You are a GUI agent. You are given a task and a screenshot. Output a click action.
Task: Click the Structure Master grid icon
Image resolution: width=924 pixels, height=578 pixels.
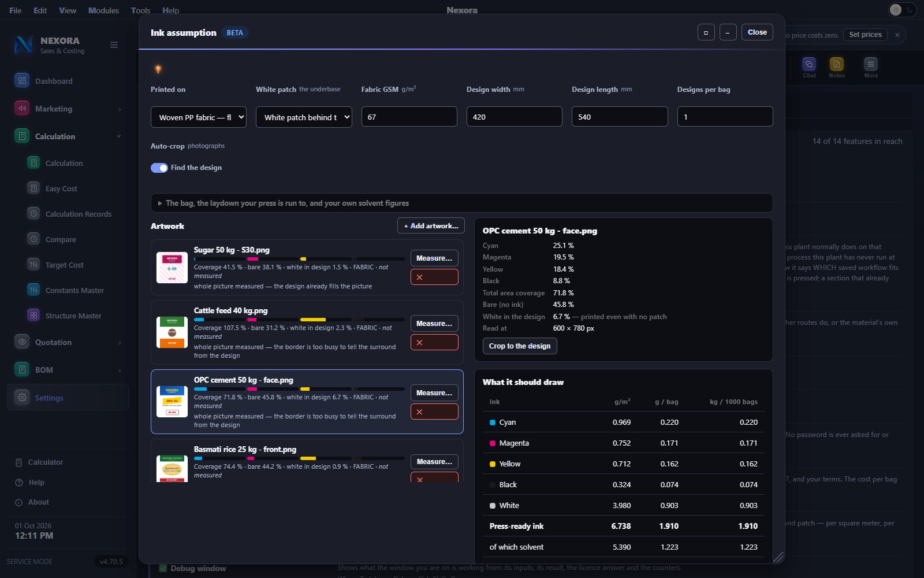33,316
